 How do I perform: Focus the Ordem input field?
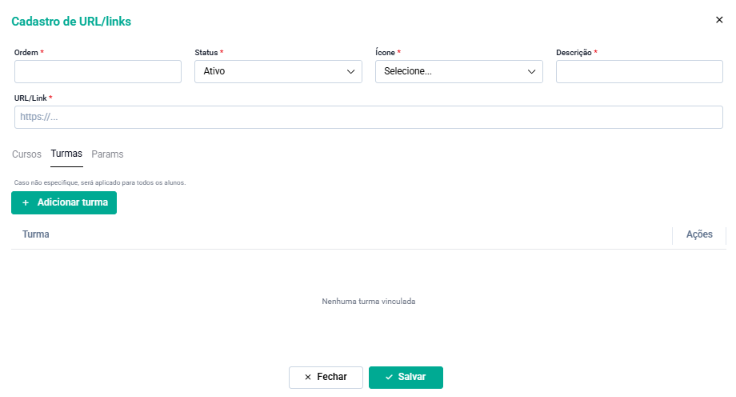[x=98, y=71]
